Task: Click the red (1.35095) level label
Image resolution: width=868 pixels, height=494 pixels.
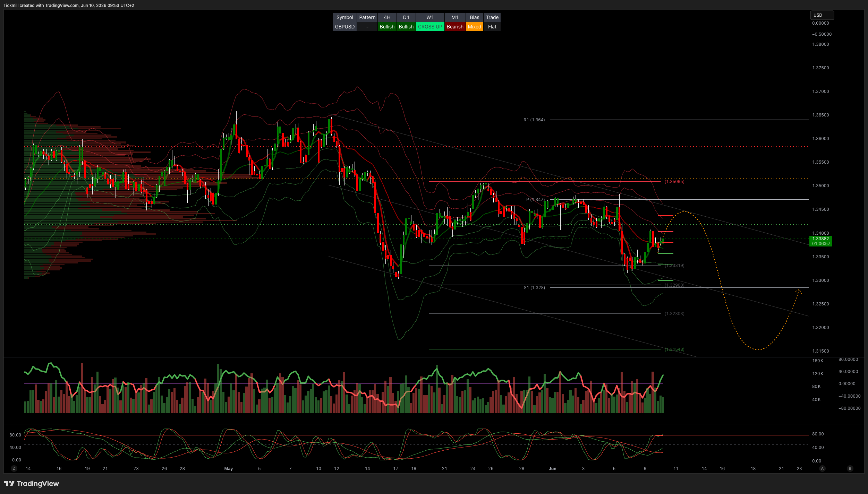Action: click(x=674, y=182)
